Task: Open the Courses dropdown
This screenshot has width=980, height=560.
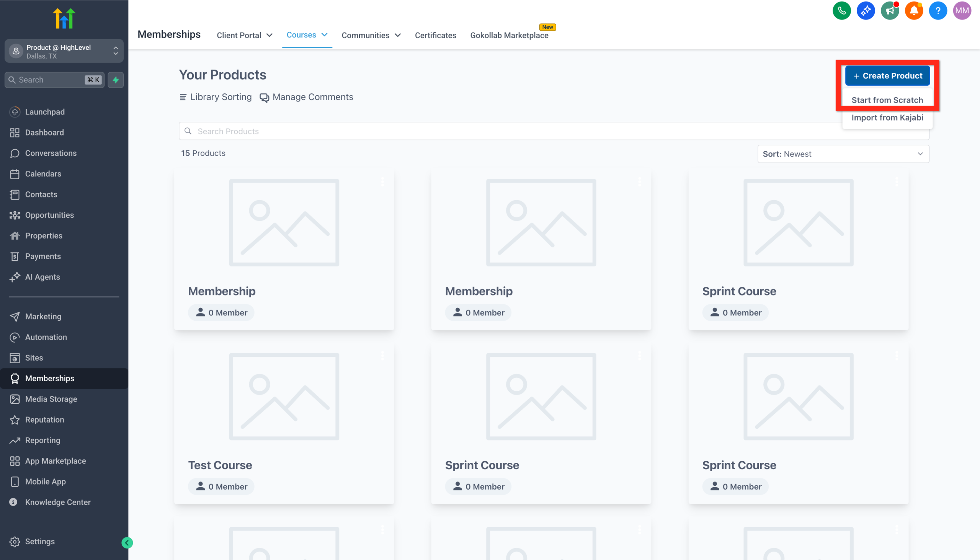Action: (x=307, y=35)
